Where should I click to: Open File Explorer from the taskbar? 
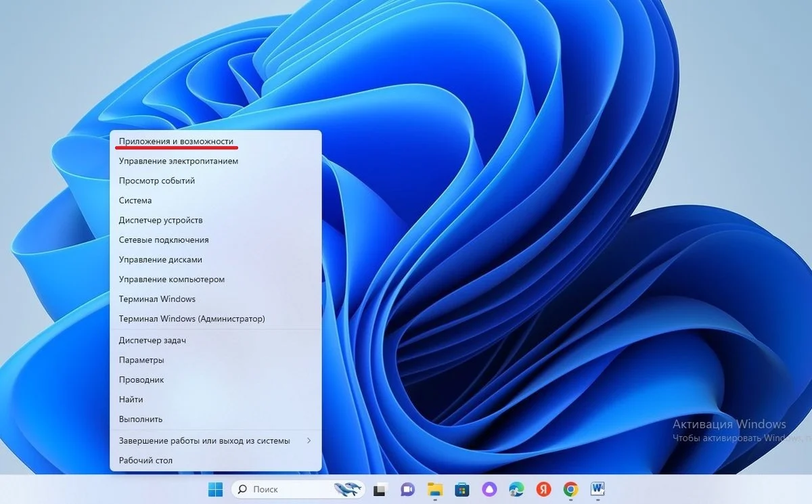coord(435,488)
